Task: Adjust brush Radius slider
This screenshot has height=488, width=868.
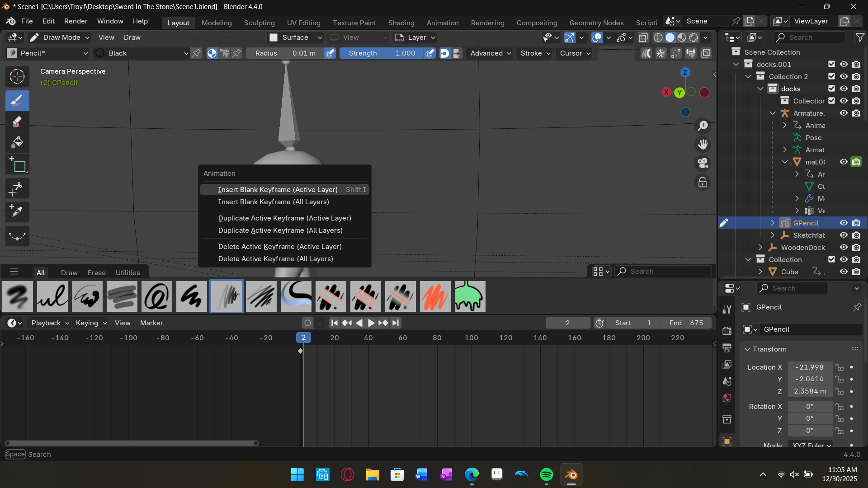Action: tap(285, 53)
